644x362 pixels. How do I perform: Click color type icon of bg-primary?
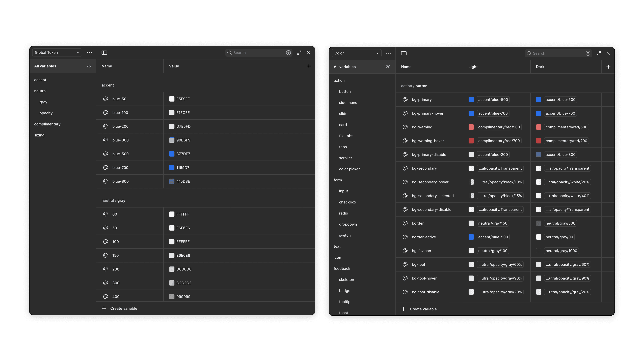405,99
